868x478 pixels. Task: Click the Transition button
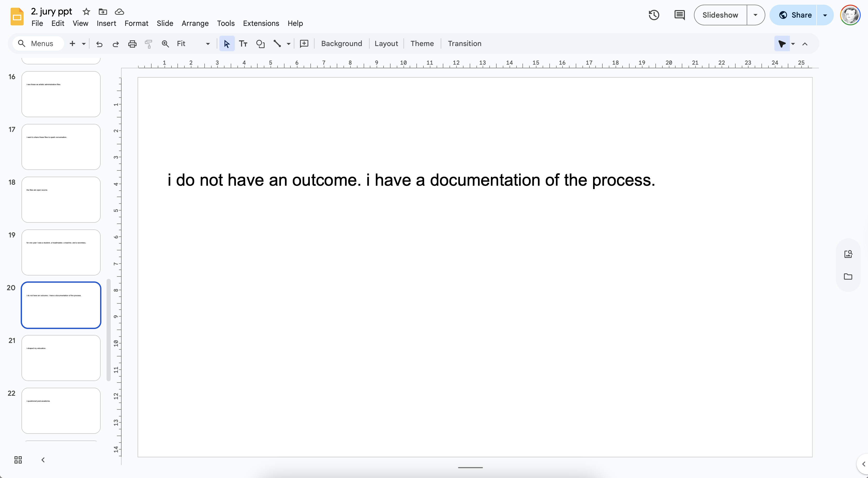click(x=464, y=44)
